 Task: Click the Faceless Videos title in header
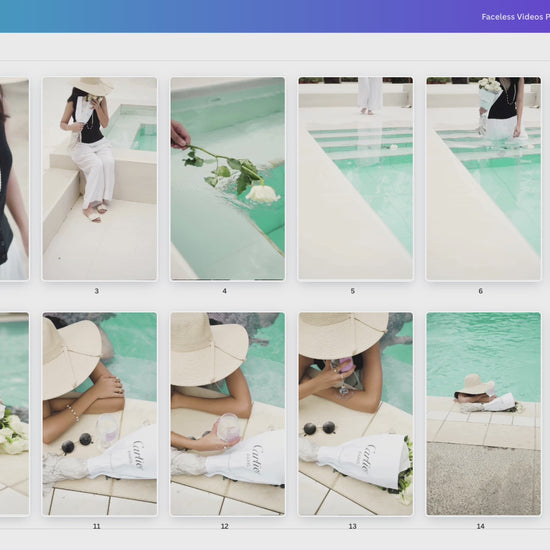(515, 17)
